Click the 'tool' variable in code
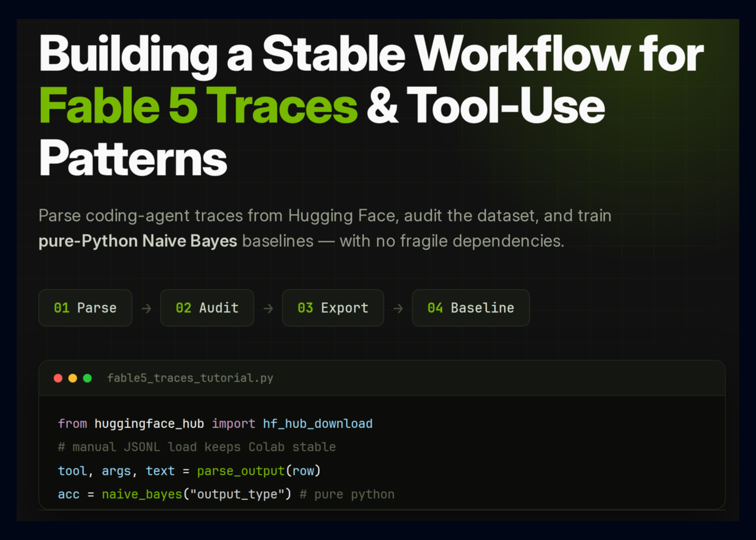Image resolution: width=756 pixels, height=540 pixels. point(73,471)
